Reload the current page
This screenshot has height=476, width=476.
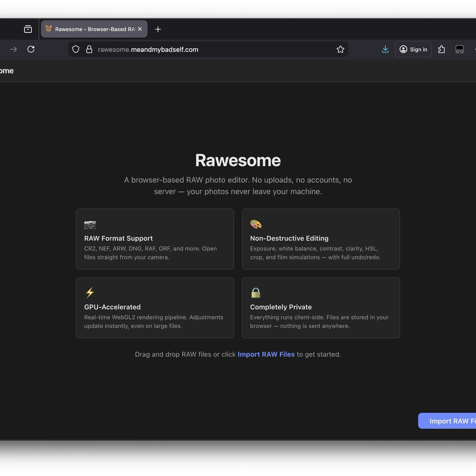pos(31,49)
